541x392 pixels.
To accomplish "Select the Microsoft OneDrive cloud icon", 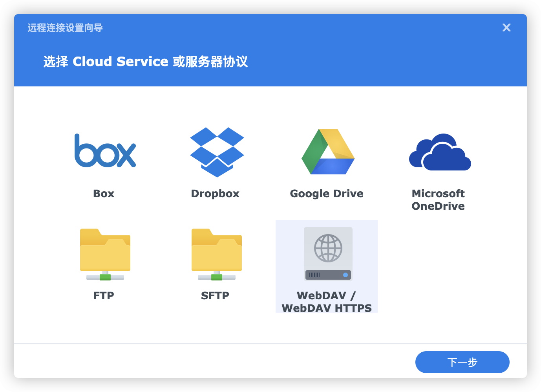I will 440,152.
